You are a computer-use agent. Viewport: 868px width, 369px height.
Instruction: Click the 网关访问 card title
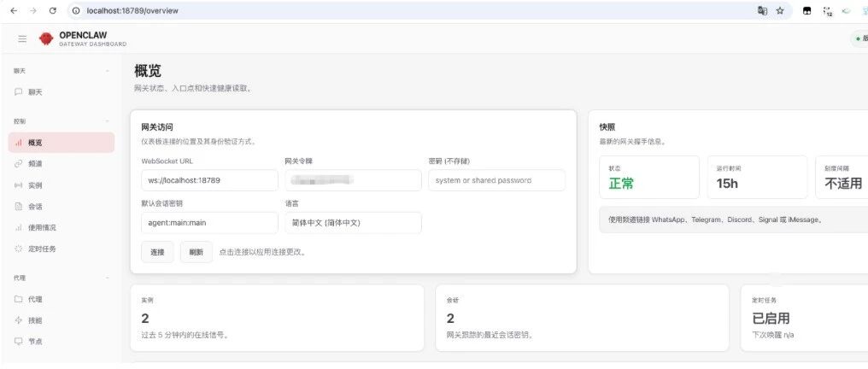[157, 127]
